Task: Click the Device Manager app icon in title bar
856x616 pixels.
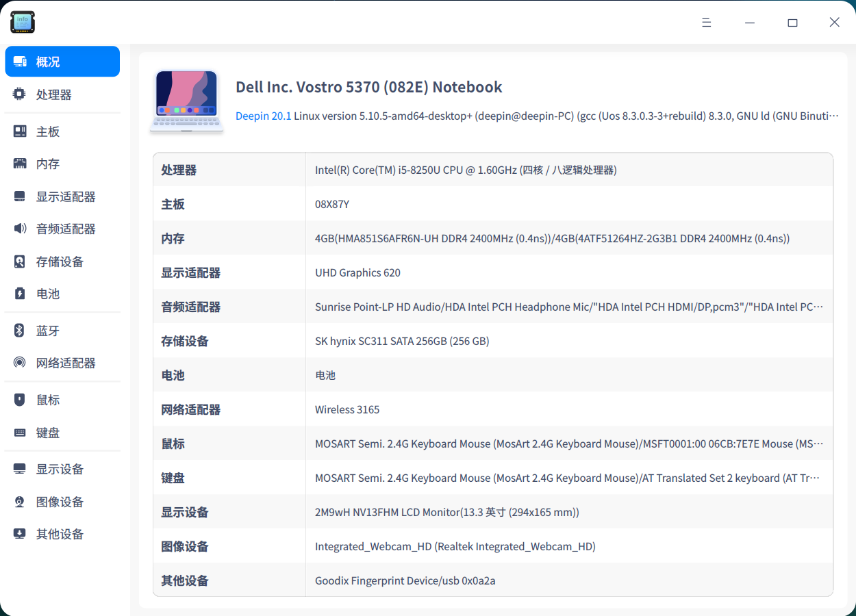Action: (23, 22)
